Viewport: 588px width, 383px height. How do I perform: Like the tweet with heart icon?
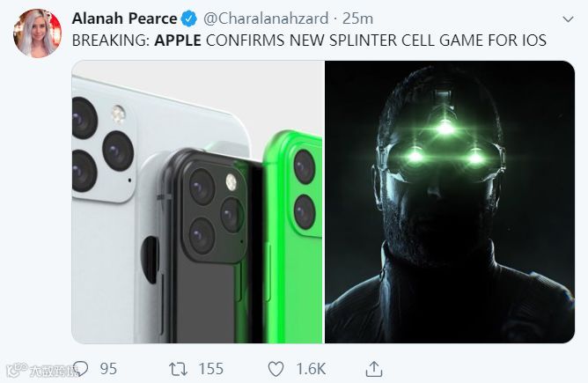pos(276,368)
